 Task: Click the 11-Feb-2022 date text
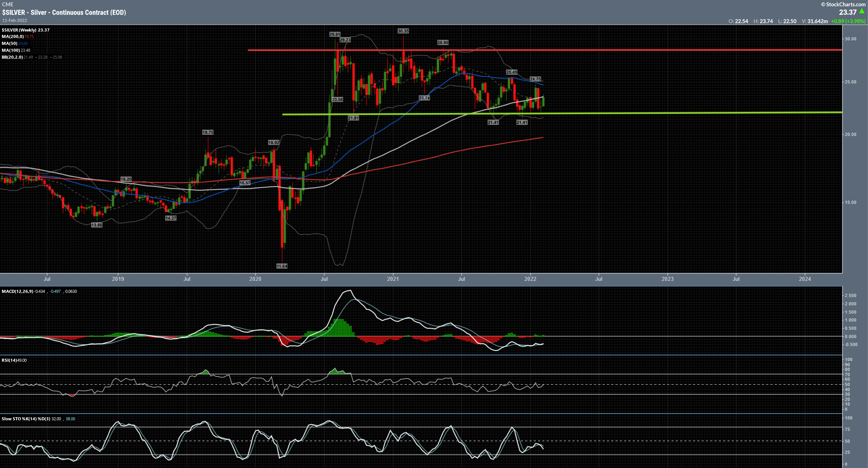[14, 20]
